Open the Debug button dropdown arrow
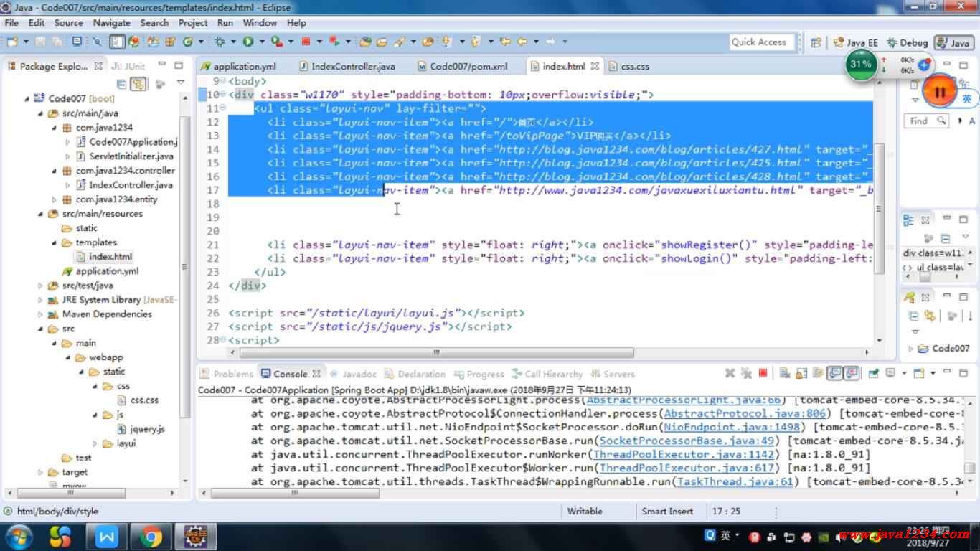This screenshot has width=980, height=551. pos(234,42)
